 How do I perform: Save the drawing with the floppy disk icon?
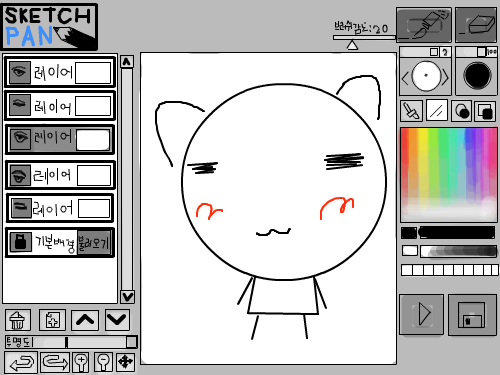472,314
